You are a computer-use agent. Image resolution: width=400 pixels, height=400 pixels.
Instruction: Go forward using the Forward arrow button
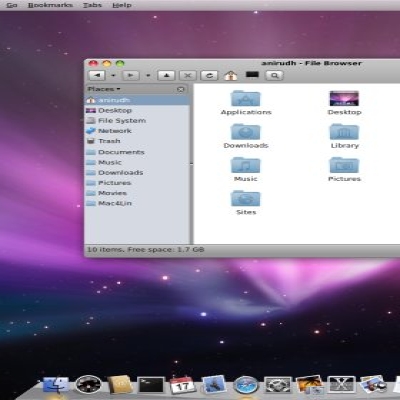point(131,75)
